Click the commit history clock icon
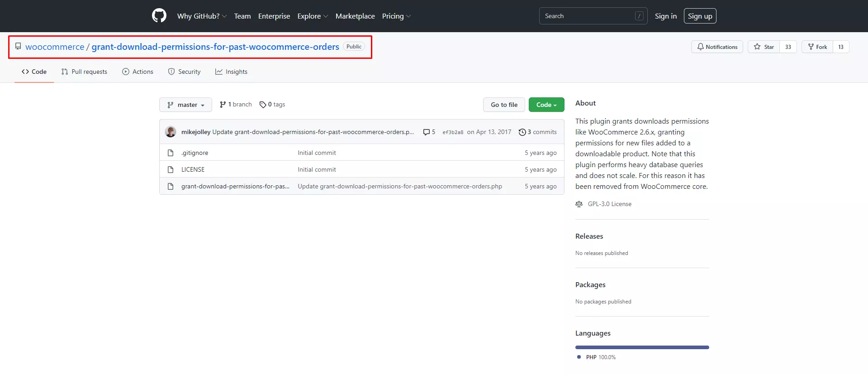The image size is (868, 375). (522, 132)
